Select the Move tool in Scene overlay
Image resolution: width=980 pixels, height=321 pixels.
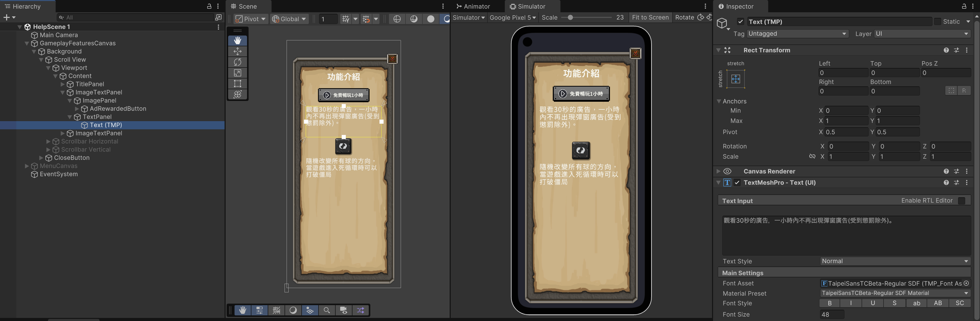238,51
